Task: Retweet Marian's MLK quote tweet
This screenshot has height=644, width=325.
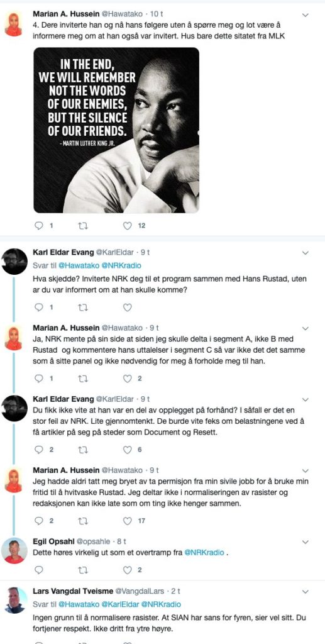Action: [83, 226]
